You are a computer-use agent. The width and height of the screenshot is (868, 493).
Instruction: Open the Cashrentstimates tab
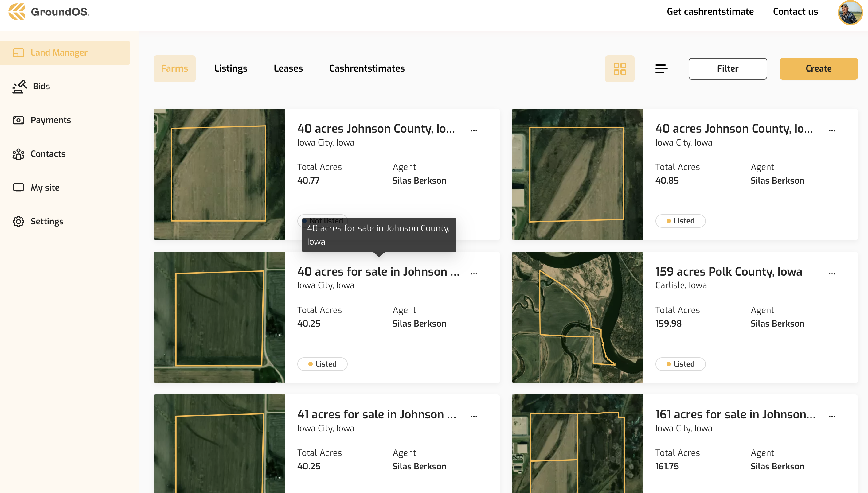click(367, 69)
